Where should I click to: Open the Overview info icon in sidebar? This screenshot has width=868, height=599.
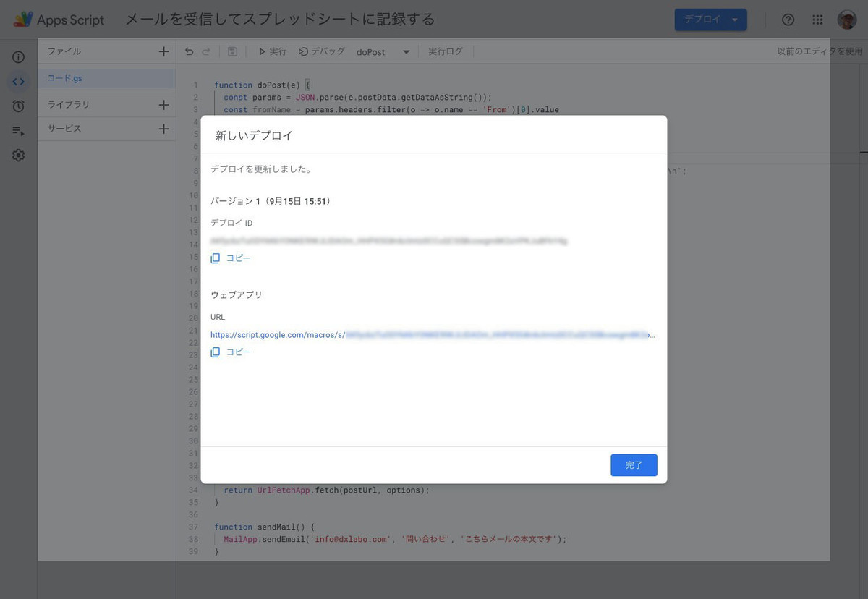(18, 57)
